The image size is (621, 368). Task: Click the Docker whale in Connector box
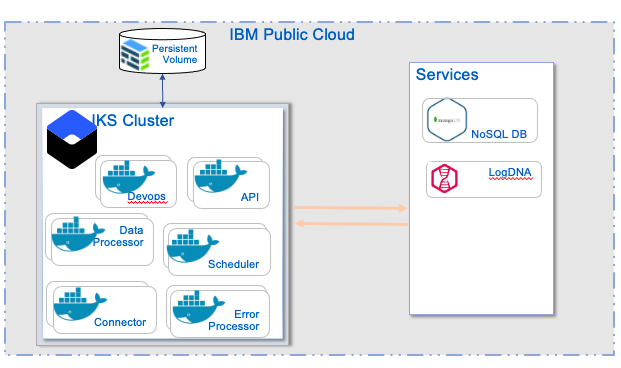tap(80, 304)
